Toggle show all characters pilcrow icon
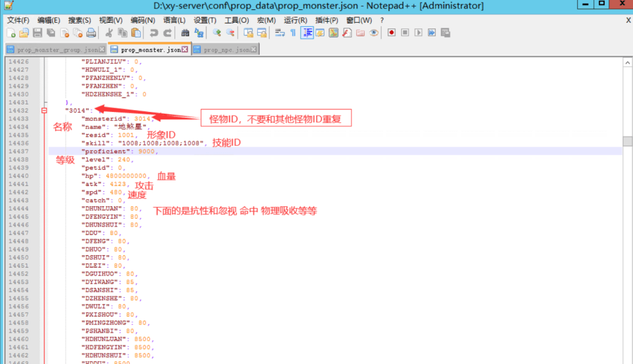Viewport: 633px width, 364px height. [293, 33]
